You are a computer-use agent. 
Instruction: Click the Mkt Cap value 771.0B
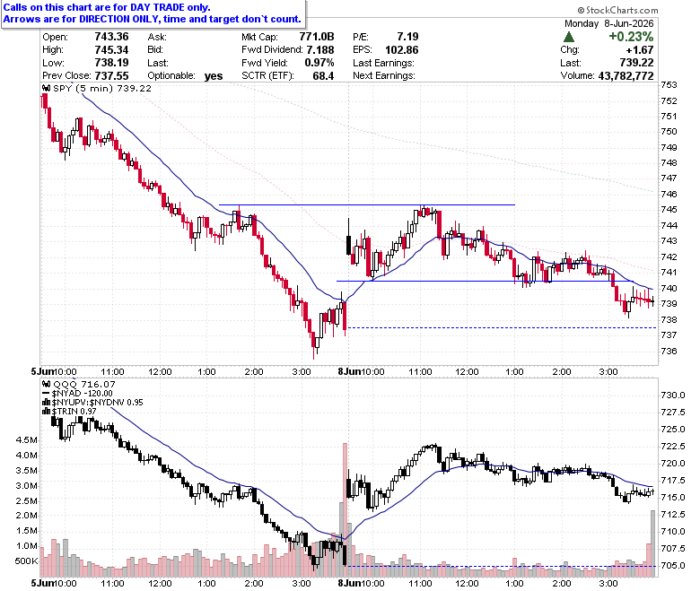point(317,37)
